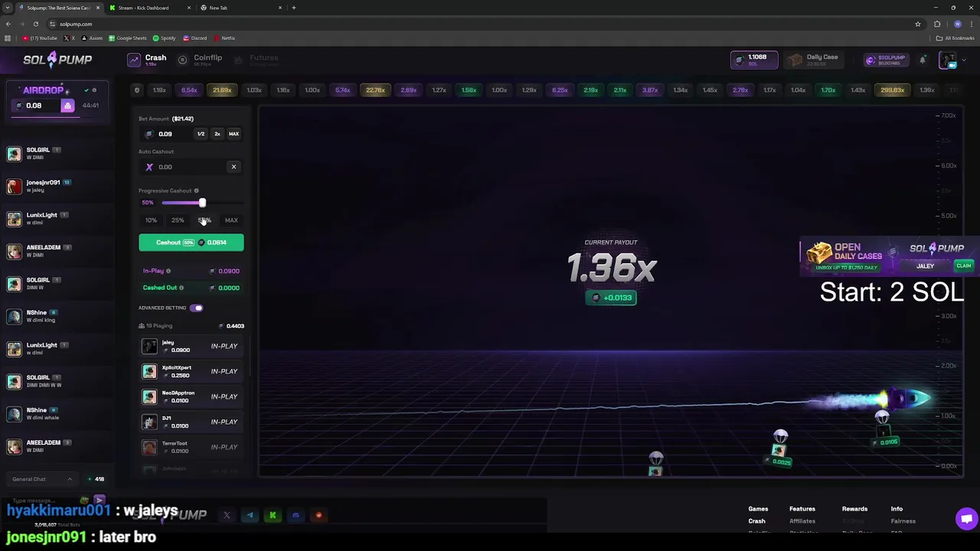Halve the bet with 1/2 button
This screenshot has width=980, height=551.
coord(201,134)
